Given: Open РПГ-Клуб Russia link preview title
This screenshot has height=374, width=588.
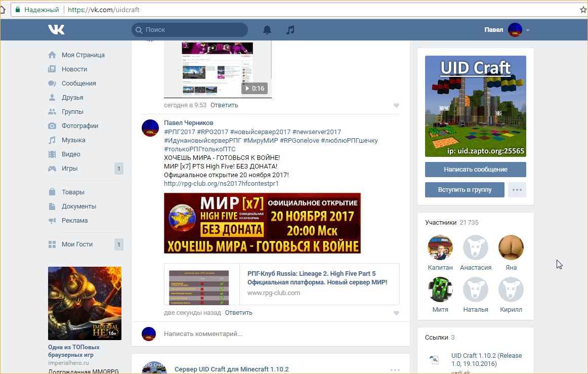Looking at the screenshot, I should click(x=317, y=278).
